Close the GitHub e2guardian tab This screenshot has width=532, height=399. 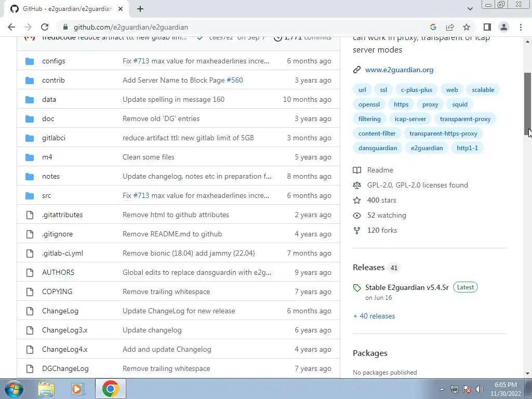click(121, 9)
